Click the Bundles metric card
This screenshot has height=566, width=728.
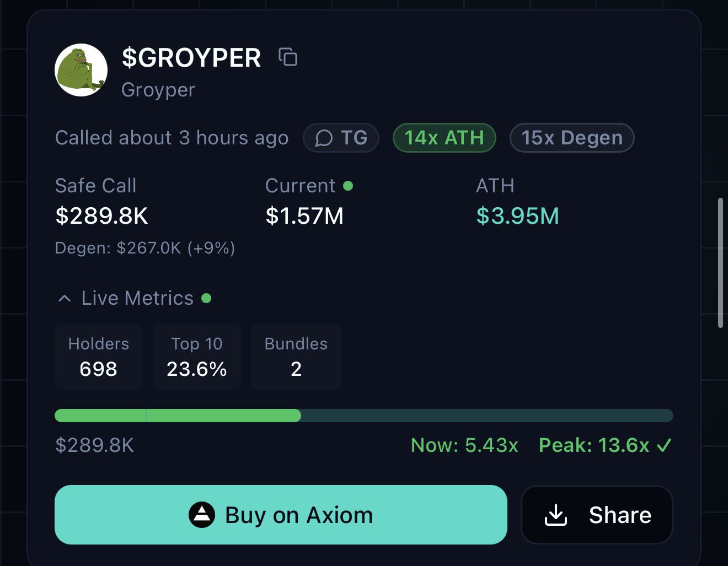296,357
